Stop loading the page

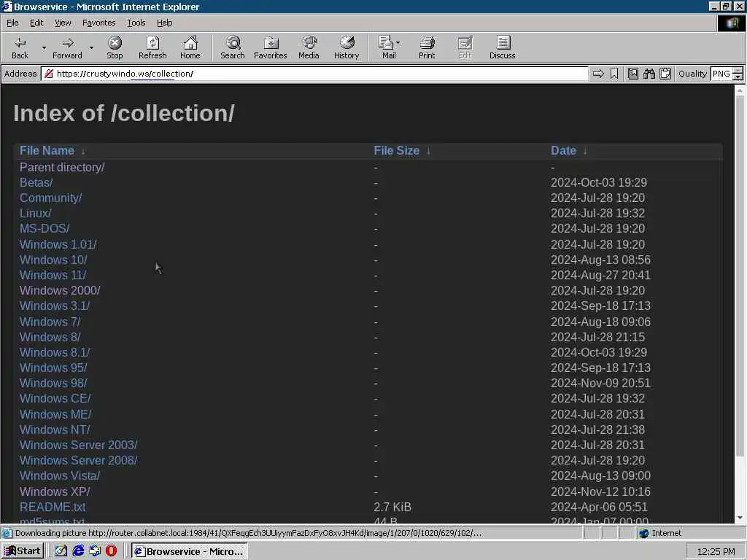[x=115, y=47]
